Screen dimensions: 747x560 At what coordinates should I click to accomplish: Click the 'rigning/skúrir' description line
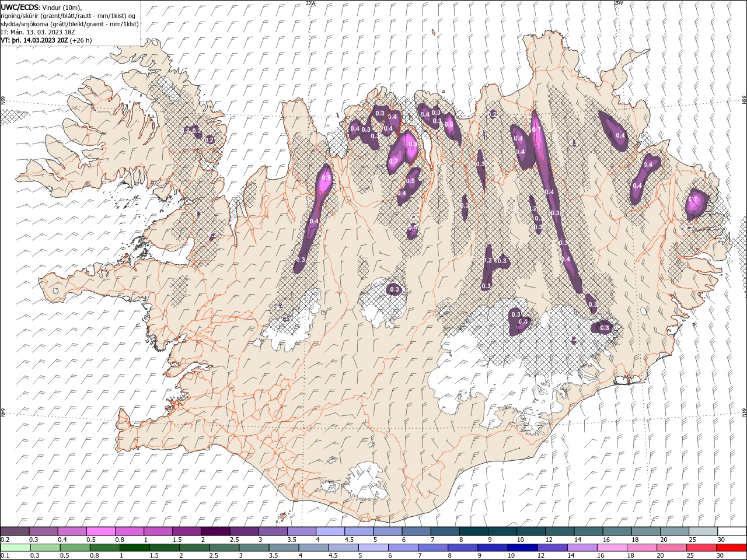tap(69, 15)
